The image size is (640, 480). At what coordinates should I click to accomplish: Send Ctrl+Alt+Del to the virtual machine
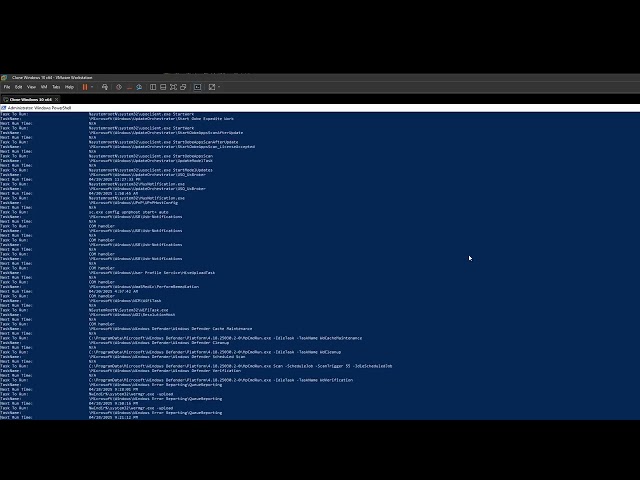coord(105,87)
